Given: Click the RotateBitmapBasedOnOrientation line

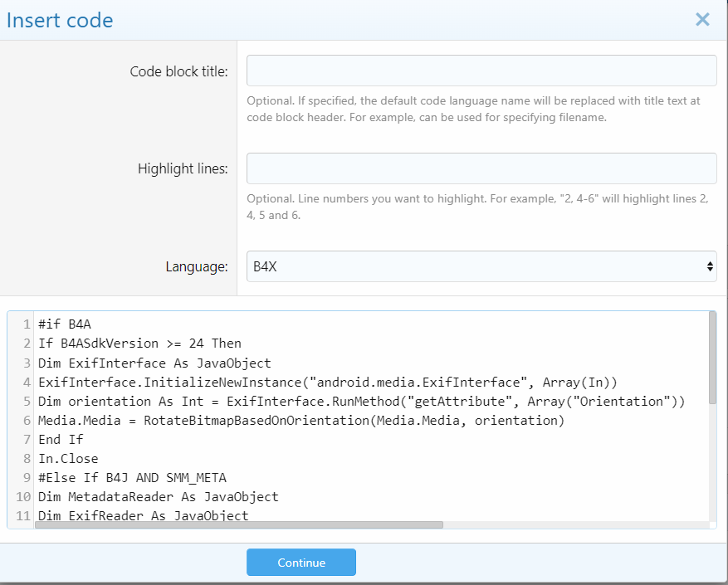Looking at the screenshot, I should 300,420.
